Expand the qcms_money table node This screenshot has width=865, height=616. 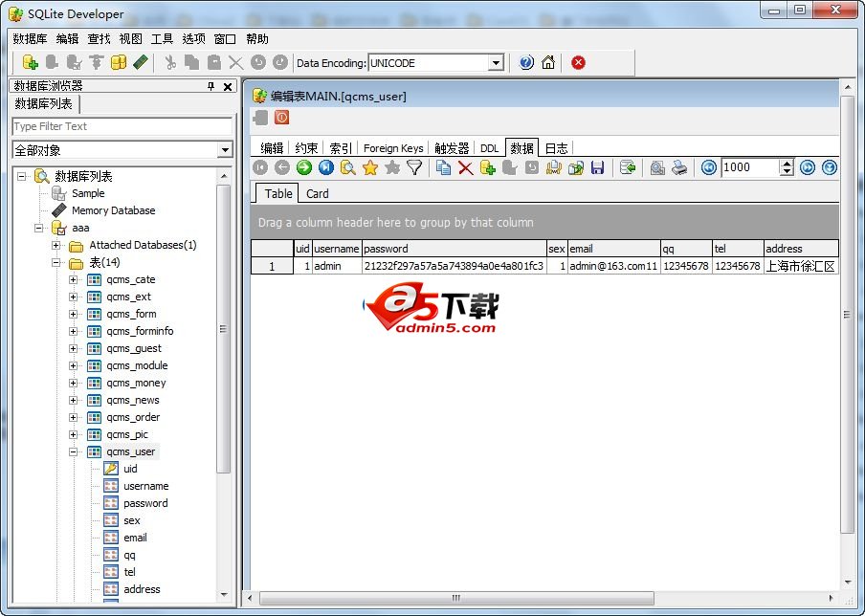73,383
